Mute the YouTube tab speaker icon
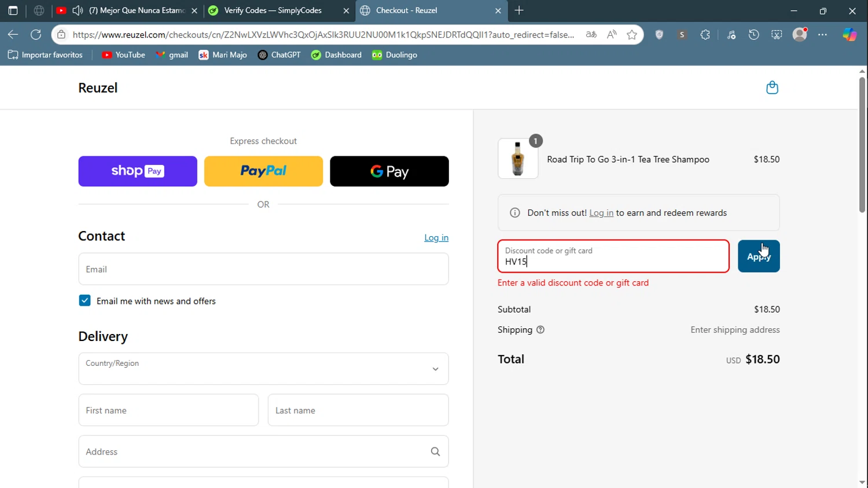This screenshot has height=488, width=868. pos(78,10)
